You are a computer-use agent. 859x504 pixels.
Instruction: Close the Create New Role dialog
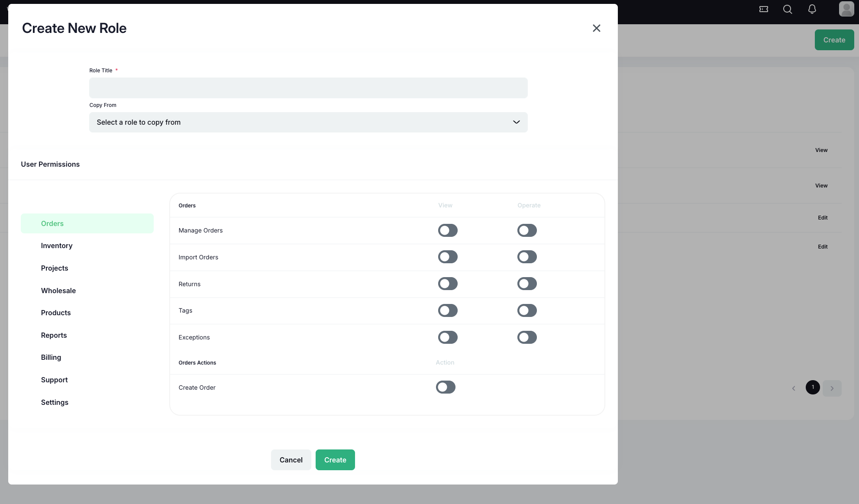[596, 28]
